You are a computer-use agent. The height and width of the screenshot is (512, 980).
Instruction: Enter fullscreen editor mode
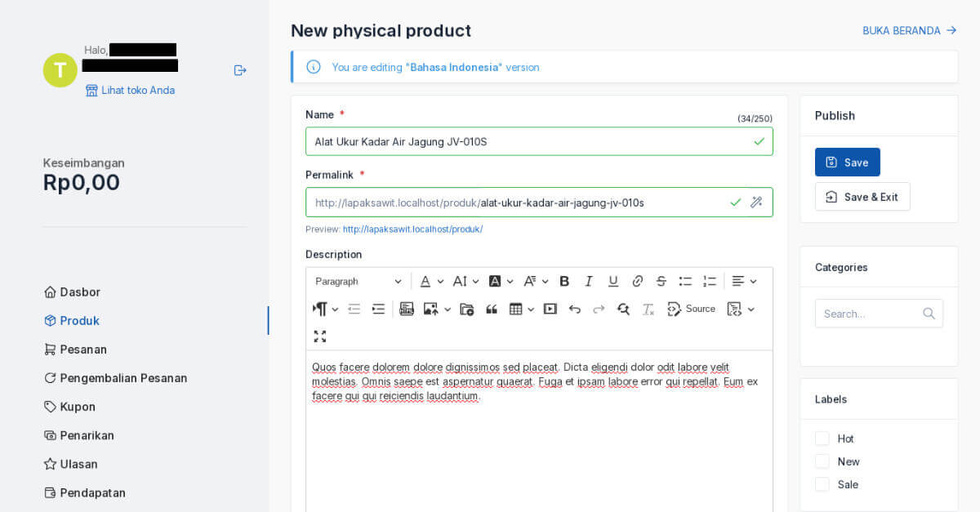[x=320, y=336]
